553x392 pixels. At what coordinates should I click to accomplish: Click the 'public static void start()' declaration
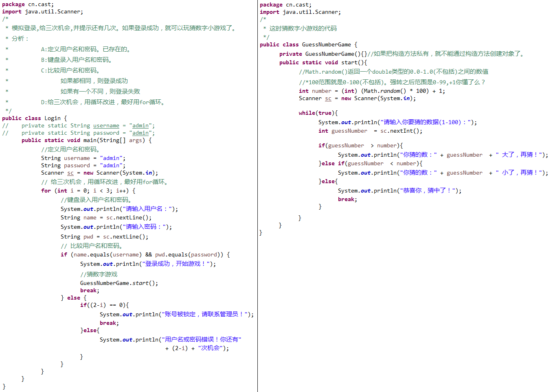tap(323, 63)
